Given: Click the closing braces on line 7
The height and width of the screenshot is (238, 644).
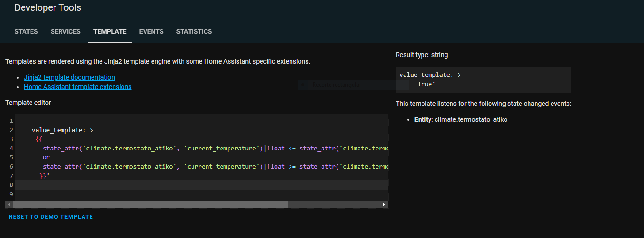Looking at the screenshot, I should 43,176.
